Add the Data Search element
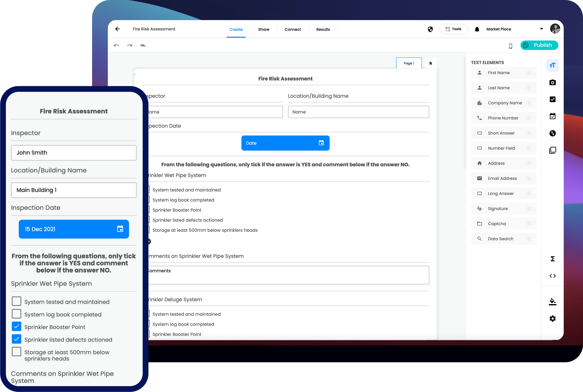This screenshot has height=392, width=583. pyautogui.click(x=503, y=239)
